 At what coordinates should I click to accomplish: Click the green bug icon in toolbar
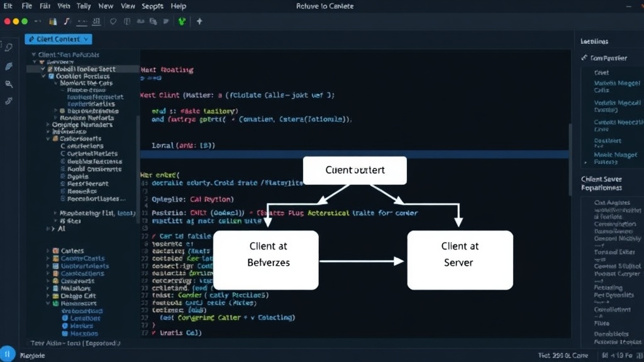click(182, 21)
